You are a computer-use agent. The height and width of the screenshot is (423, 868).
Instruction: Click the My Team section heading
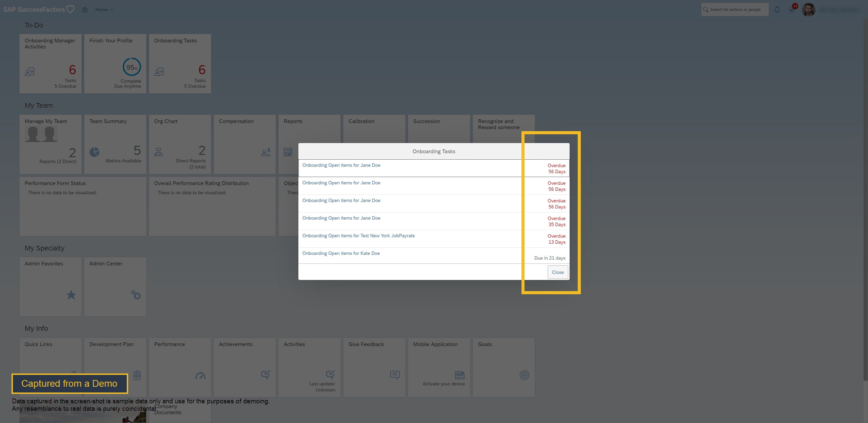pos(39,105)
